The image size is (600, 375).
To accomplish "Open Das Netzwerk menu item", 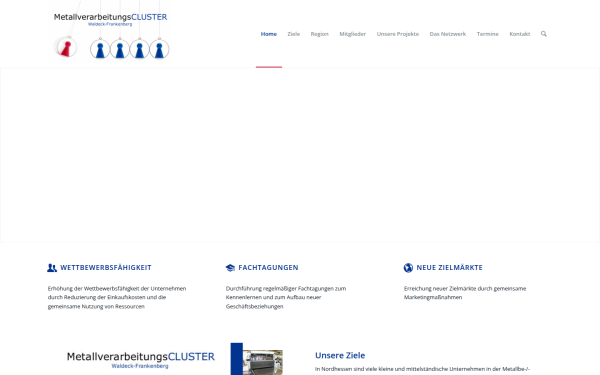I will (448, 34).
